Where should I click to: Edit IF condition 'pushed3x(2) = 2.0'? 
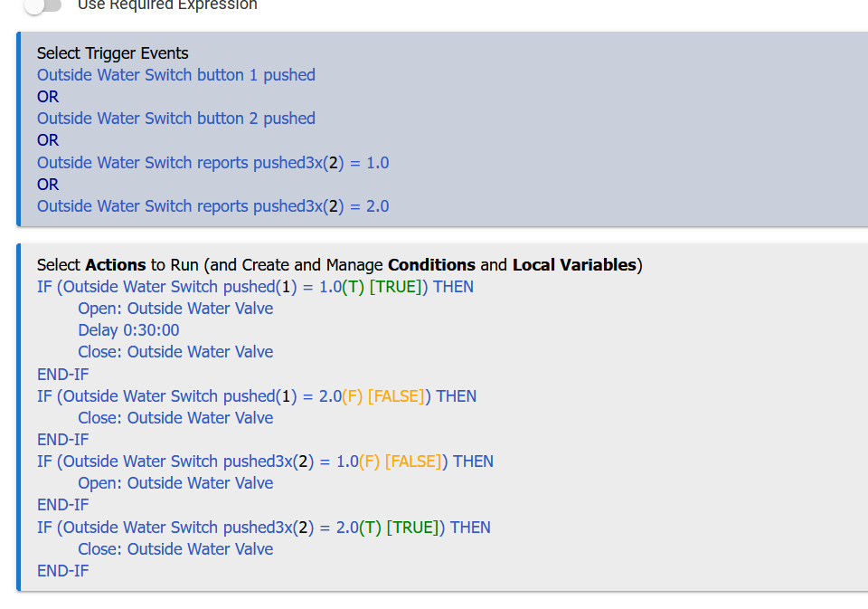262,527
